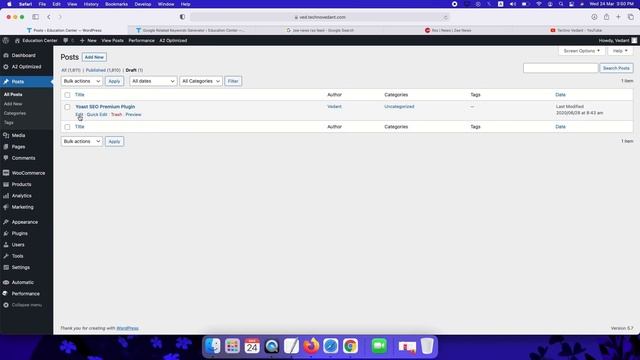Click the Add New button beside Posts

(94, 57)
